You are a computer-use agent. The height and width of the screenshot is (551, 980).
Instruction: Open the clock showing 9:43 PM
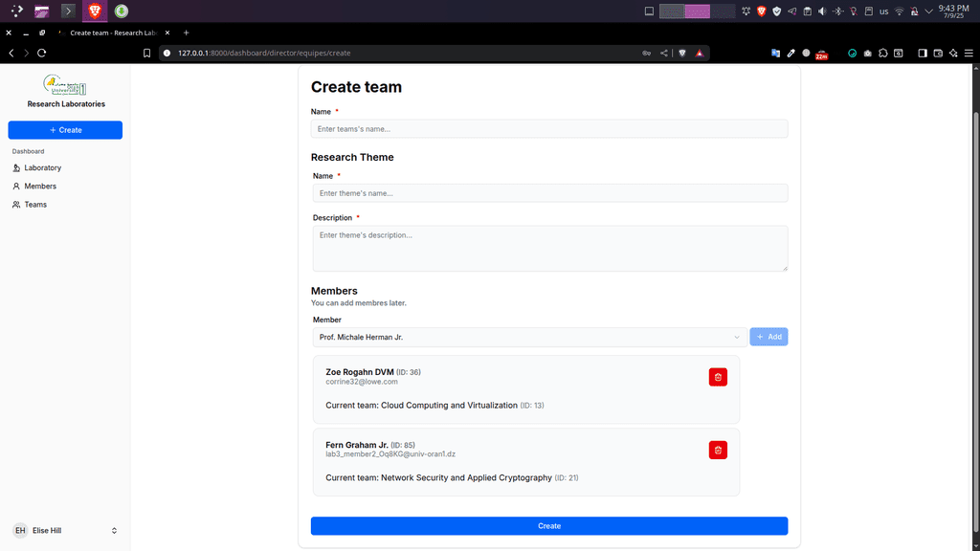click(954, 11)
